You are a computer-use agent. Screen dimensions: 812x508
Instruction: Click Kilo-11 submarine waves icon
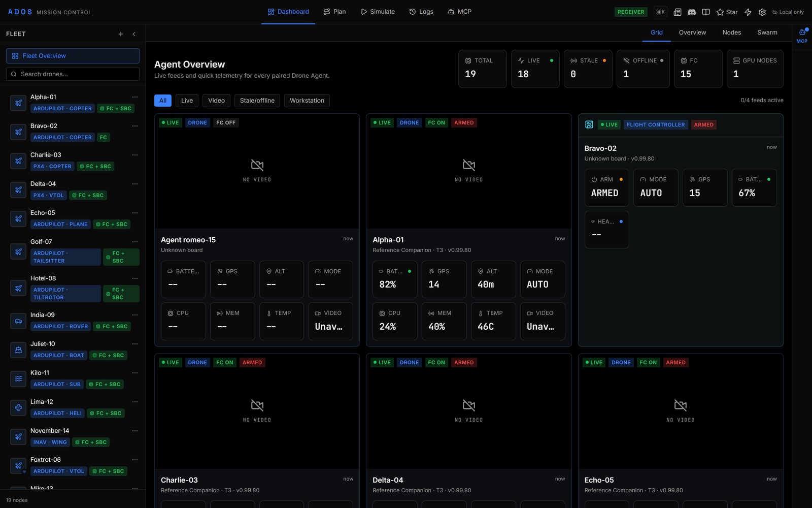(18, 378)
